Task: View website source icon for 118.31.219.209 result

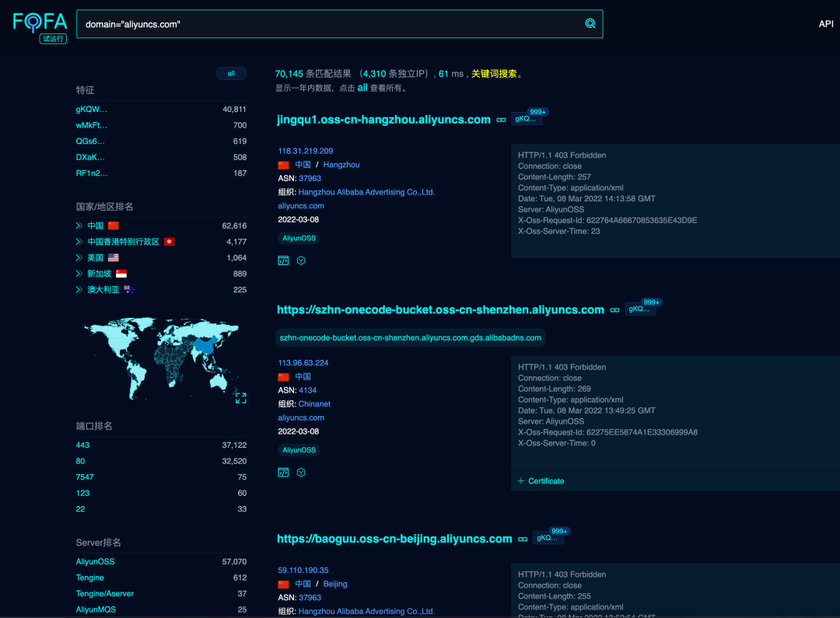Action: tap(283, 260)
